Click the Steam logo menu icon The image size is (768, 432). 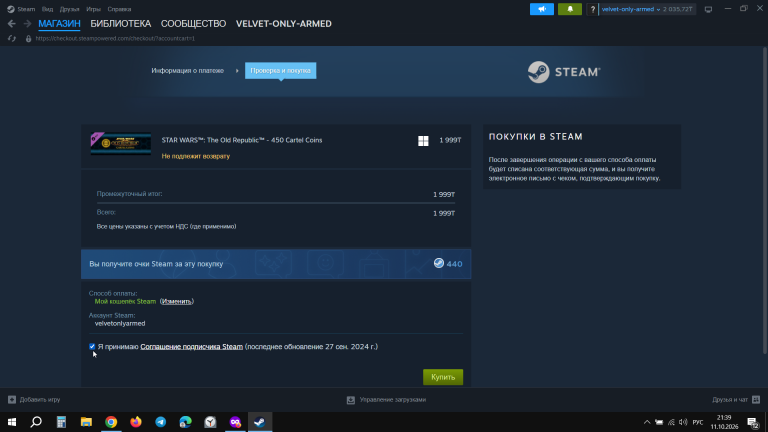coord(11,9)
